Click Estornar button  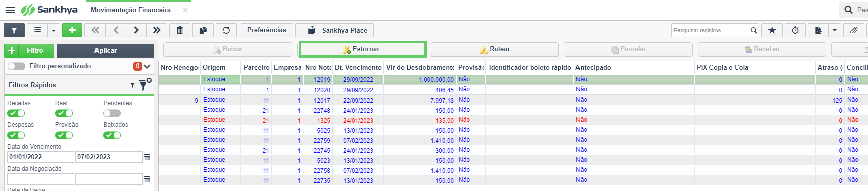point(362,49)
